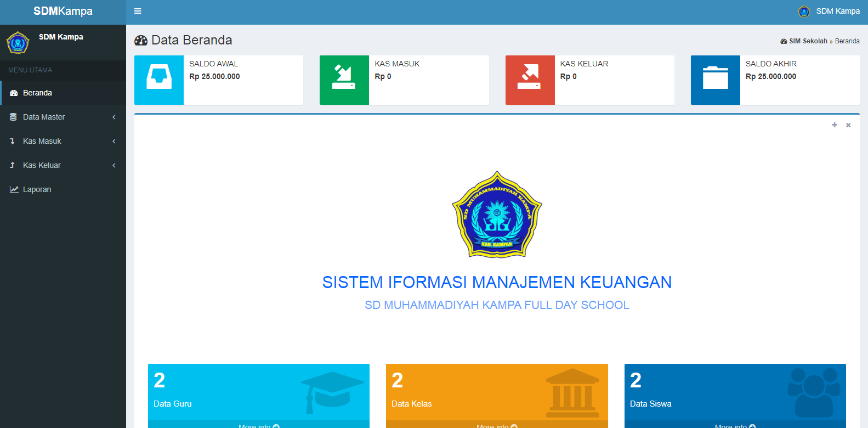Click the SDM Kampa name in sidebar
This screenshot has height=428, width=868.
(x=61, y=37)
